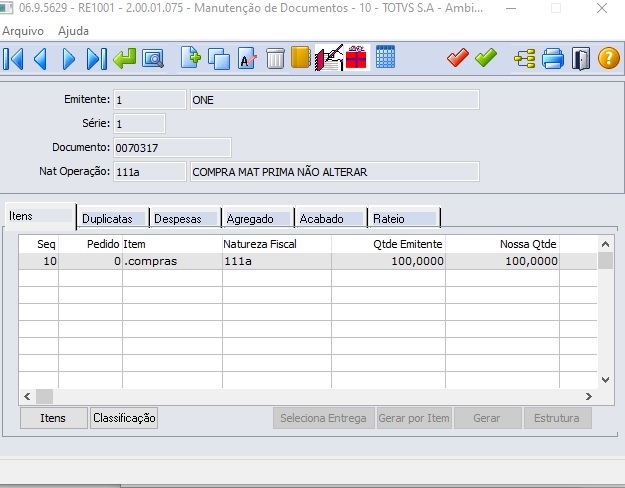This screenshot has width=625, height=488.
Task: Open the Acabado tab
Action: pos(331,219)
